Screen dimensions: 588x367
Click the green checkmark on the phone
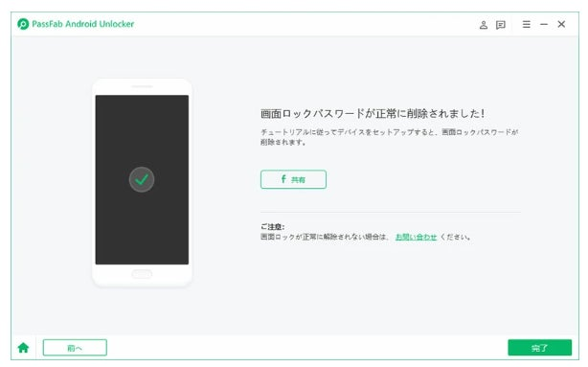(142, 179)
